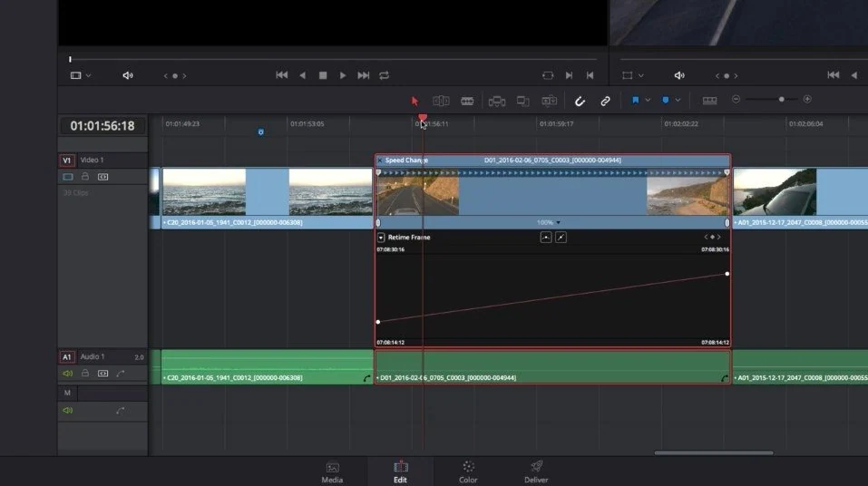Select the arrow Selection mode tool
This screenshot has height=486, width=868.
coord(414,101)
